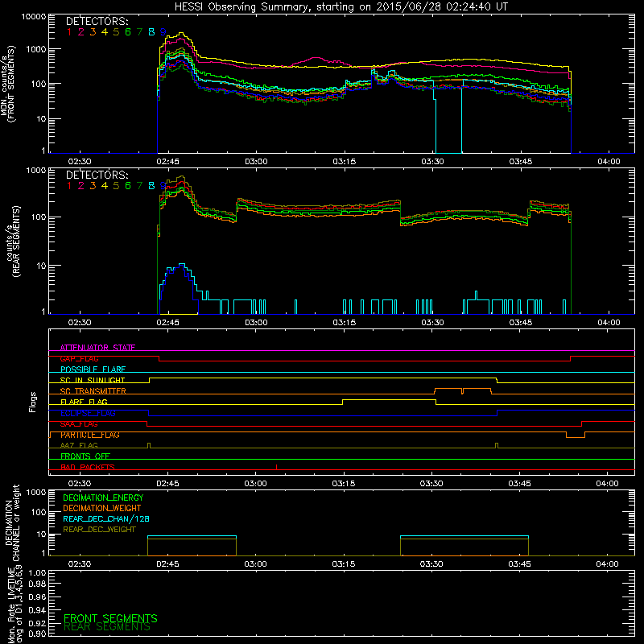Viewport: 644px width, 644px height.
Task: Click the BAD_PACKETS flag label
Action: click(88, 467)
